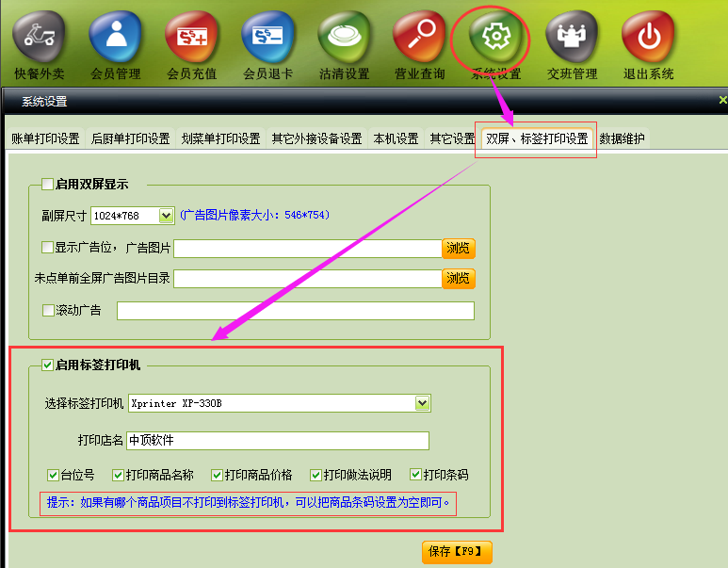Switch to 数据维护 tab
This screenshot has width=728, height=568.
[622, 138]
